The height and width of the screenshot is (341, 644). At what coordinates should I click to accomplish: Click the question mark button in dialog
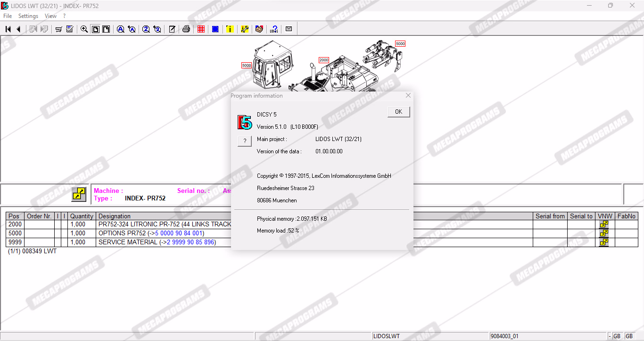pyautogui.click(x=245, y=141)
